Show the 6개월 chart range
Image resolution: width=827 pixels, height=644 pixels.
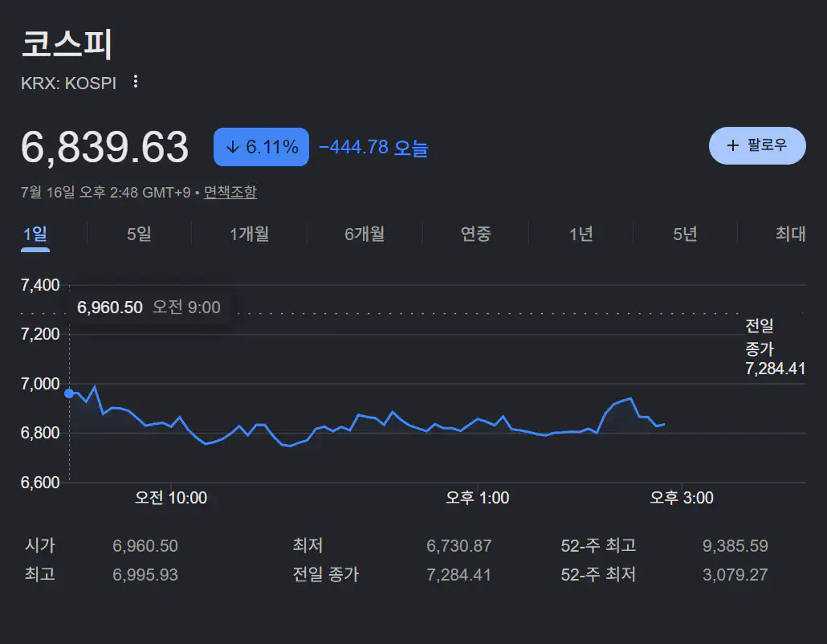coord(365,234)
